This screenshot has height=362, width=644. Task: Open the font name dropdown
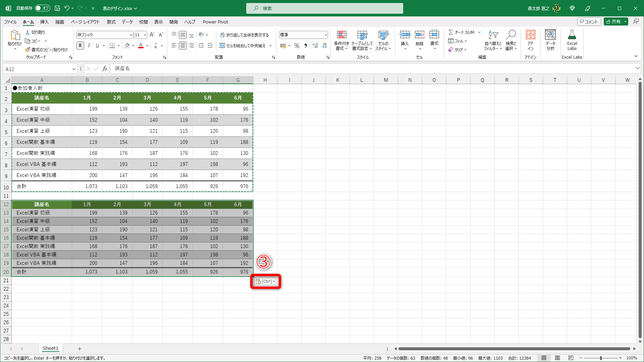tap(130, 35)
